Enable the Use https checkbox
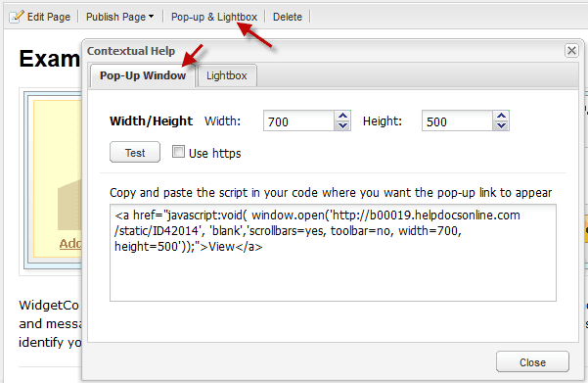The image size is (588, 383). (178, 152)
